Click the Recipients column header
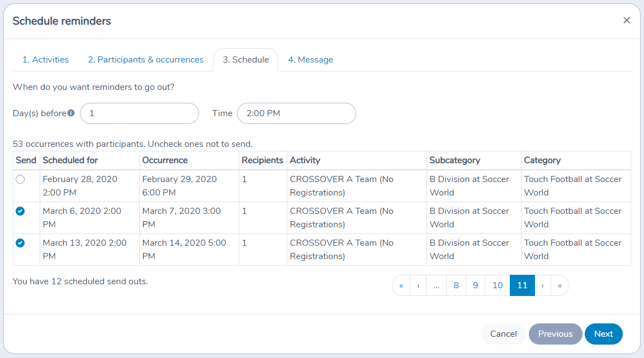 (x=263, y=160)
